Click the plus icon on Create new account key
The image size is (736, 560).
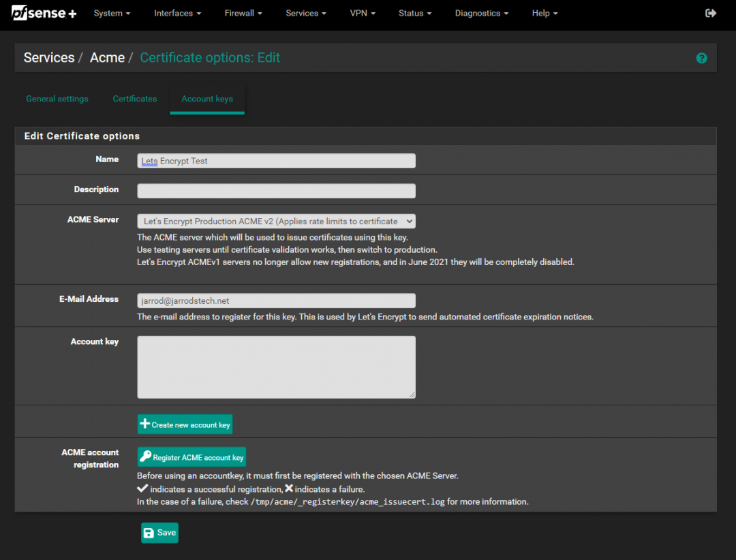click(144, 423)
